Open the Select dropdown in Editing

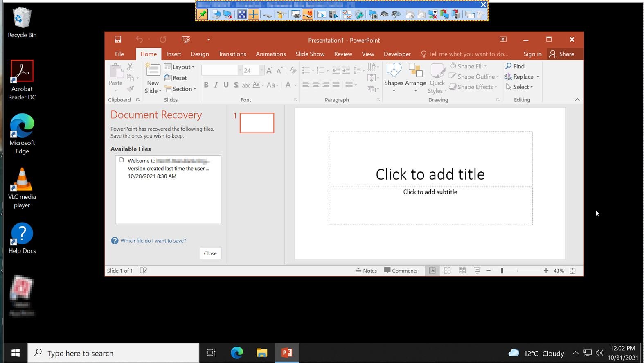click(520, 87)
